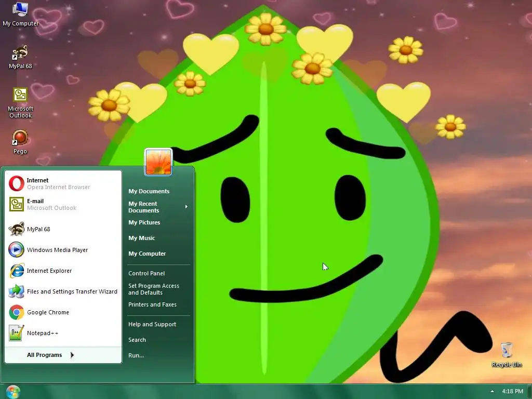Screen dimensions: 532x399
Task: Click the E-mail label in Start menu
Action: 35,201
